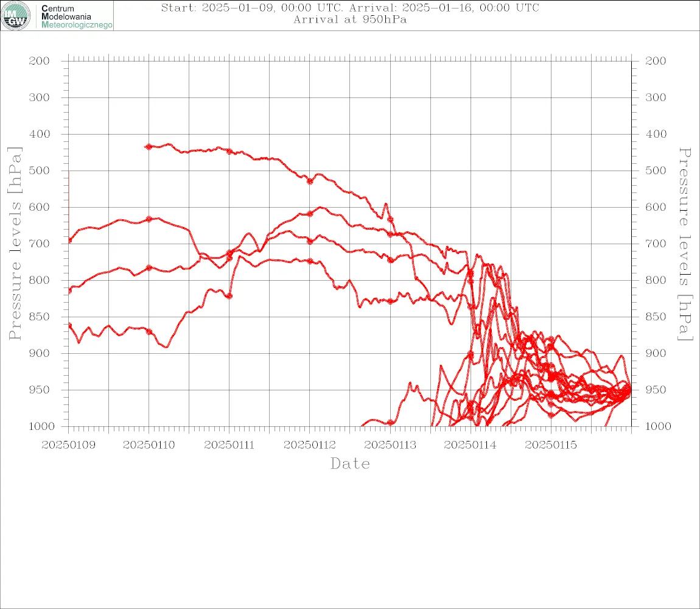Click the right axis 300 label
700x609 pixels.
point(656,97)
